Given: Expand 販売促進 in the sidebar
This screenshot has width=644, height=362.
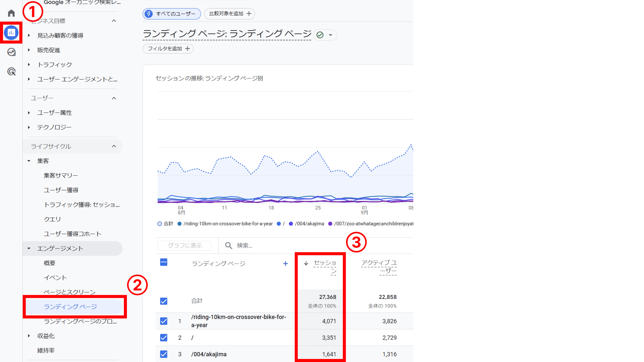Looking at the screenshot, I should click(x=29, y=50).
